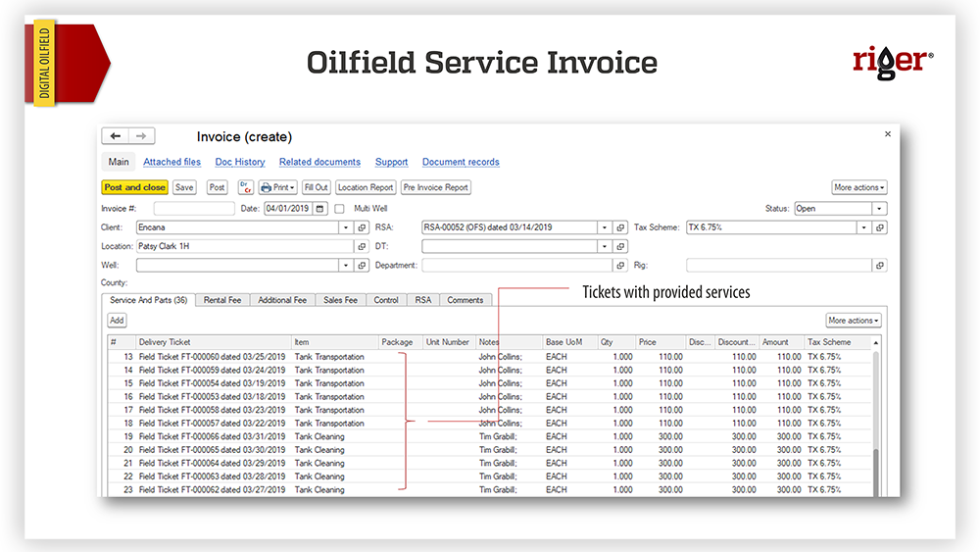The image size is (980, 552).
Task: Click the Invoice # input field
Action: [194, 209]
